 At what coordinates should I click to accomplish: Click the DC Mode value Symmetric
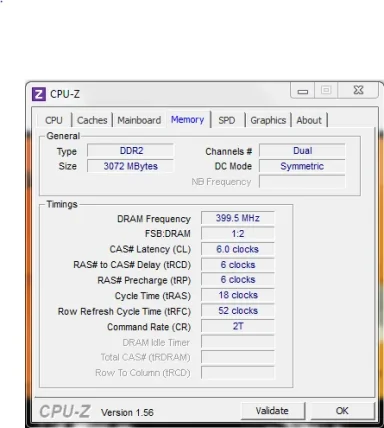coord(302,166)
